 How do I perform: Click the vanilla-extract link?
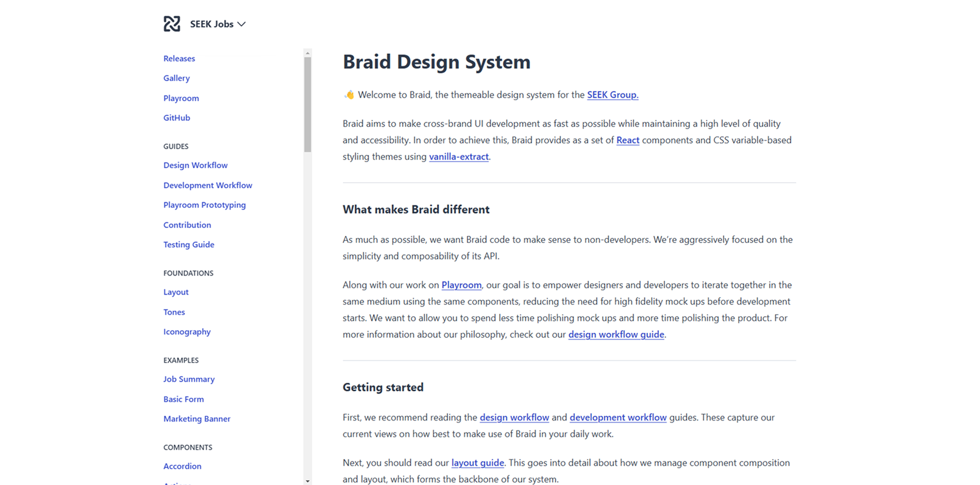[x=458, y=157]
